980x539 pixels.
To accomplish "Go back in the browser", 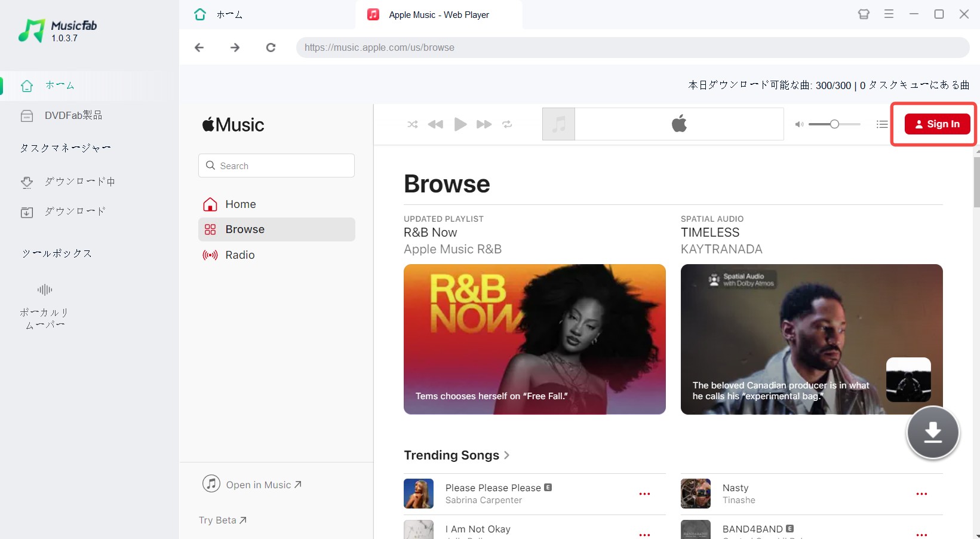I will (x=199, y=47).
